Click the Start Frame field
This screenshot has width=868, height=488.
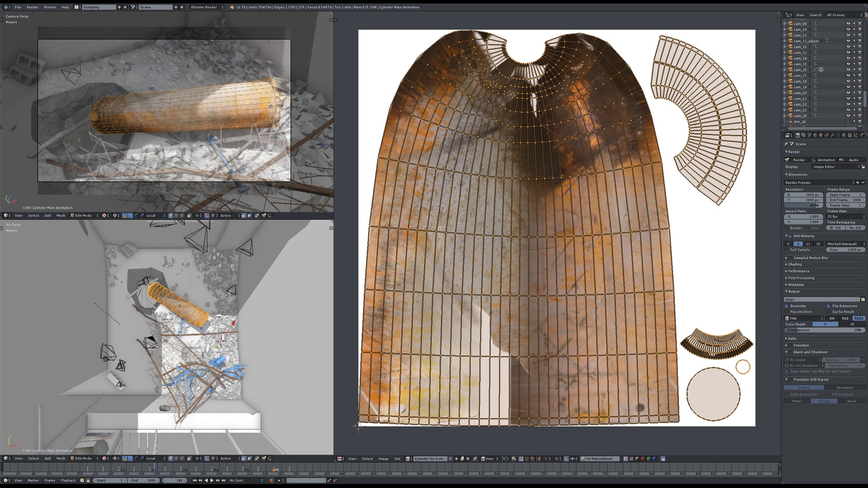[845, 195]
